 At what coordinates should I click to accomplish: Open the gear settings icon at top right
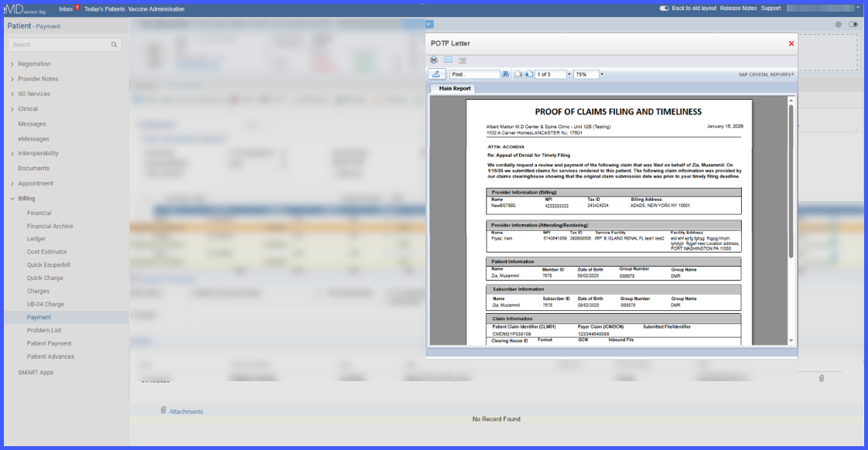click(838, 24)
